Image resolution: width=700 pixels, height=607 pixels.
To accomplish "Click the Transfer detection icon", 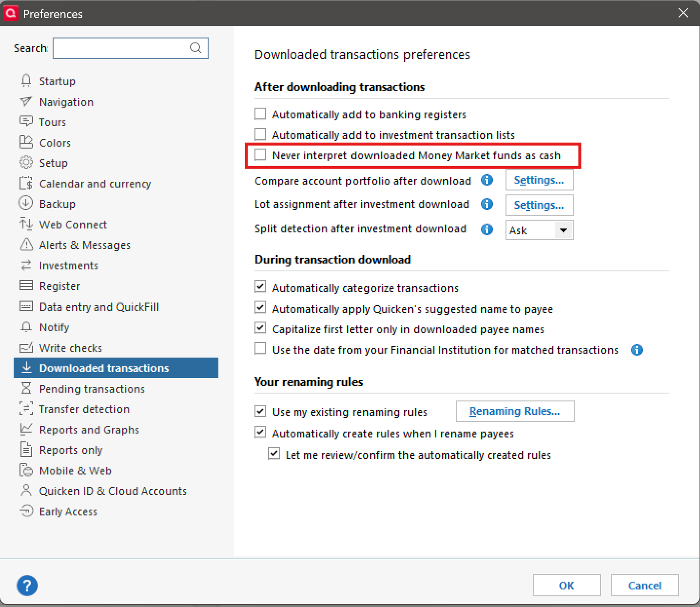I will [26, 409].
